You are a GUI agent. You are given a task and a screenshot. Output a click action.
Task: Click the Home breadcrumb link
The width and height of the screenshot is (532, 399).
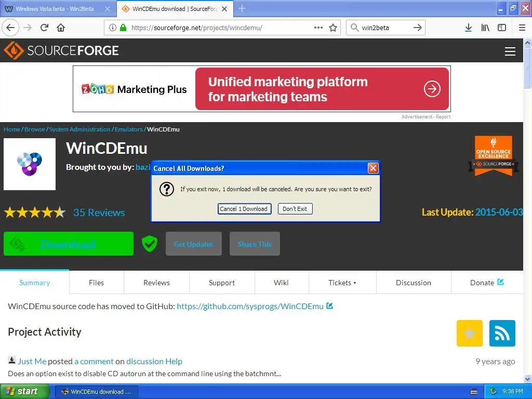(12, 129)
